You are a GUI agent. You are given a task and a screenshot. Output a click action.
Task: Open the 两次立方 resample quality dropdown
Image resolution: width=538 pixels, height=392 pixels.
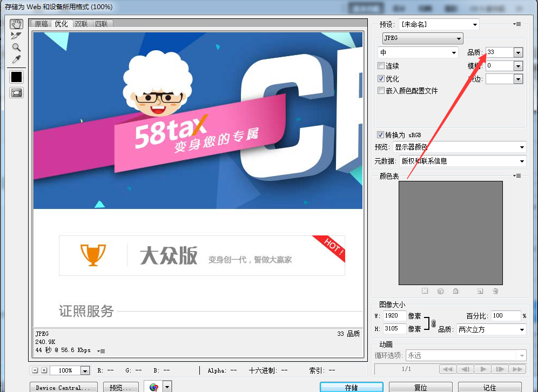[x=492, y=329]
